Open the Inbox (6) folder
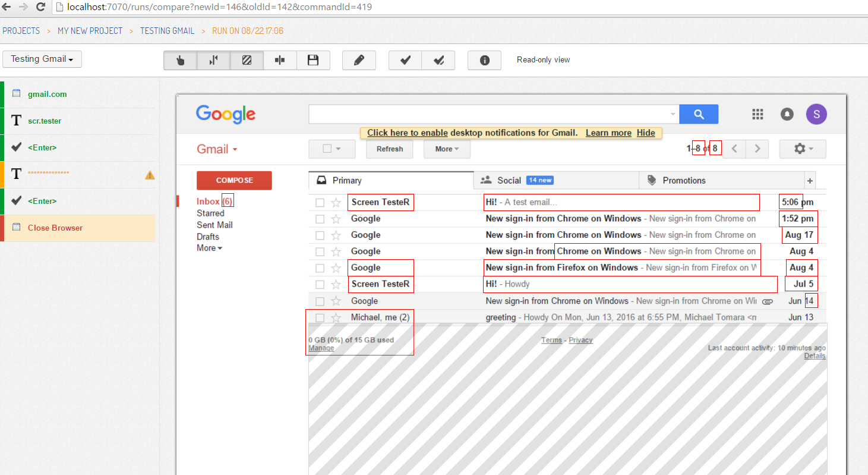868x475 pixels. pyautogui.click(x=214, y=202)
